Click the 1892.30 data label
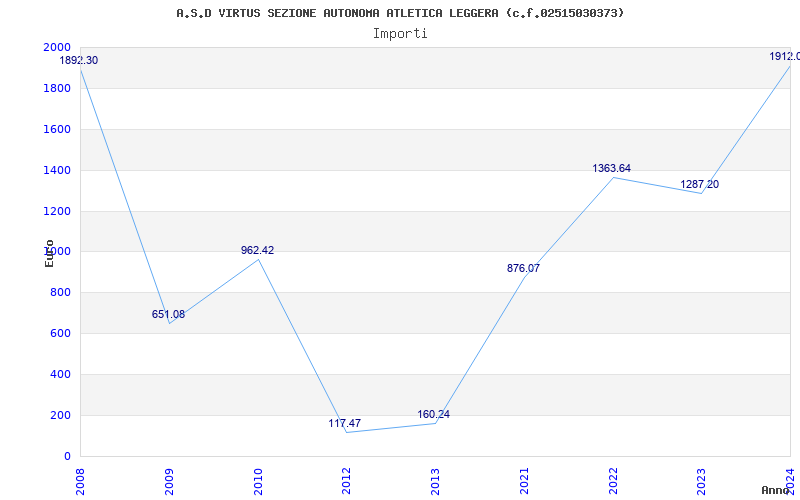The width and height of the screenshot is (800, 500). pos(79,60)
